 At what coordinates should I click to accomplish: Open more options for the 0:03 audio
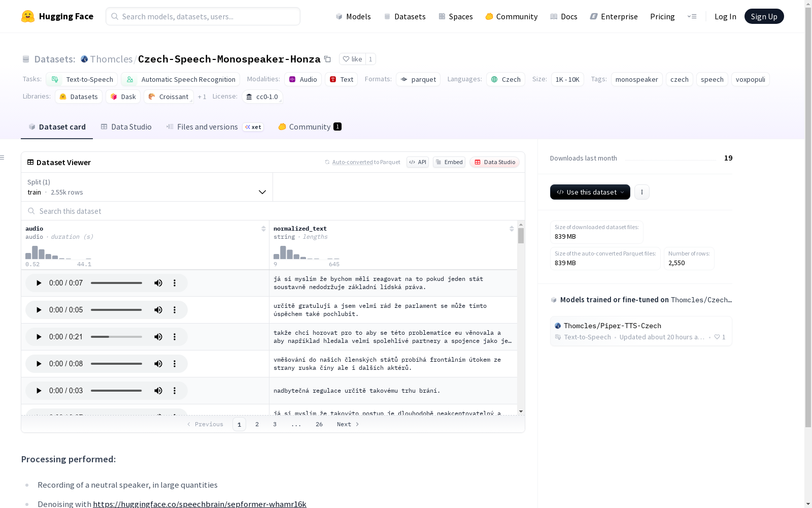click(x=175, y=391)
